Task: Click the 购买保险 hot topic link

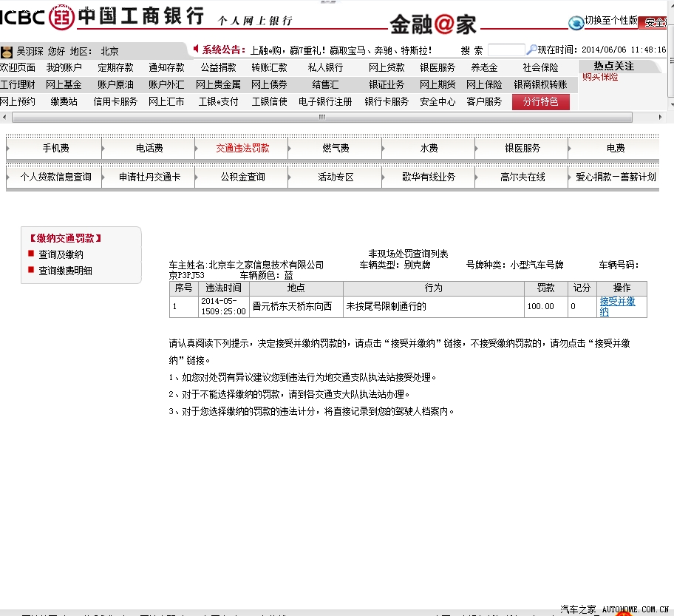Action: (600, 77)
